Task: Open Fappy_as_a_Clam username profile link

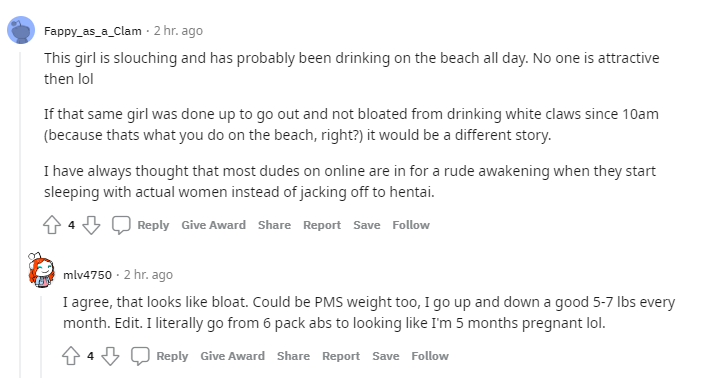Action: click(x=93, y=31)
